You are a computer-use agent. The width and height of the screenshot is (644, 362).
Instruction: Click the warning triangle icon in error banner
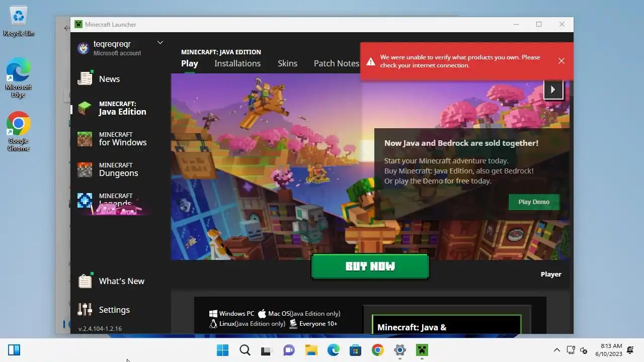pos(371,61)
